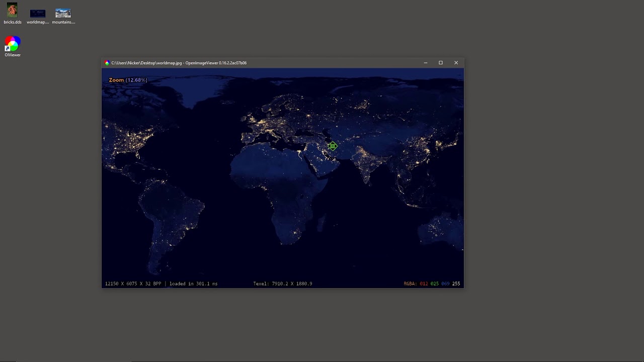Click the worldmap.jpg file path in title bar
Image resolution: width=644 pixels, height=362 pixels.
(x=146, y=63)
